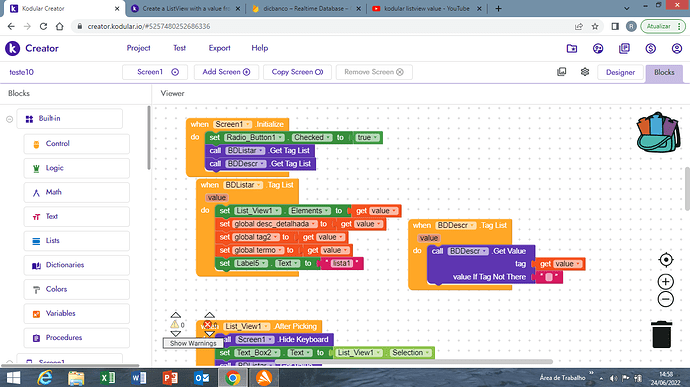Open the true value dropdown in Checked block
This screenshot has width=690, height=387.
pos(367,137)
